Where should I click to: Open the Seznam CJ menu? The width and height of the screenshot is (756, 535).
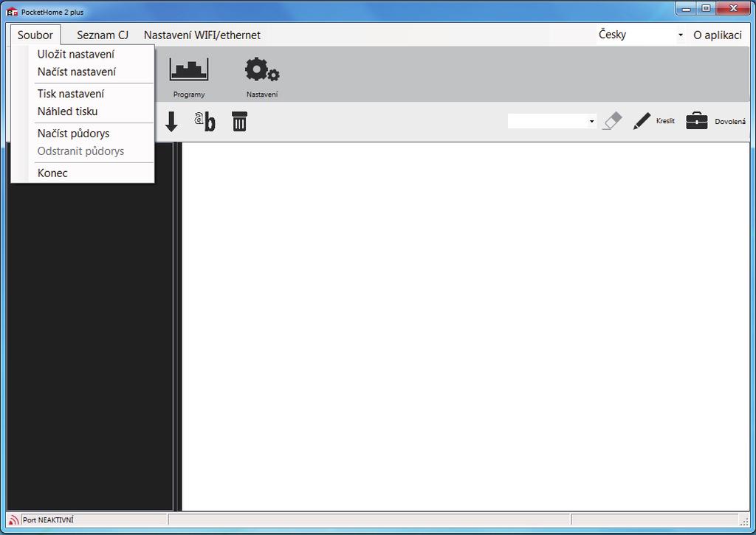pyautogui.click(x=102, y=35)
